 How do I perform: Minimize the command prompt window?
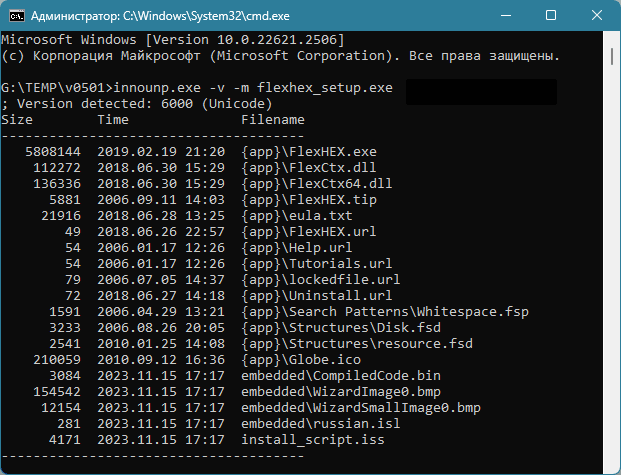506,16
